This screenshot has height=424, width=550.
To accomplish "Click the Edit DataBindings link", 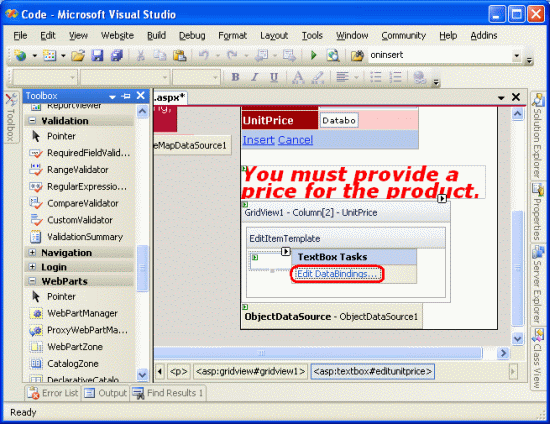I will point(337,274).
